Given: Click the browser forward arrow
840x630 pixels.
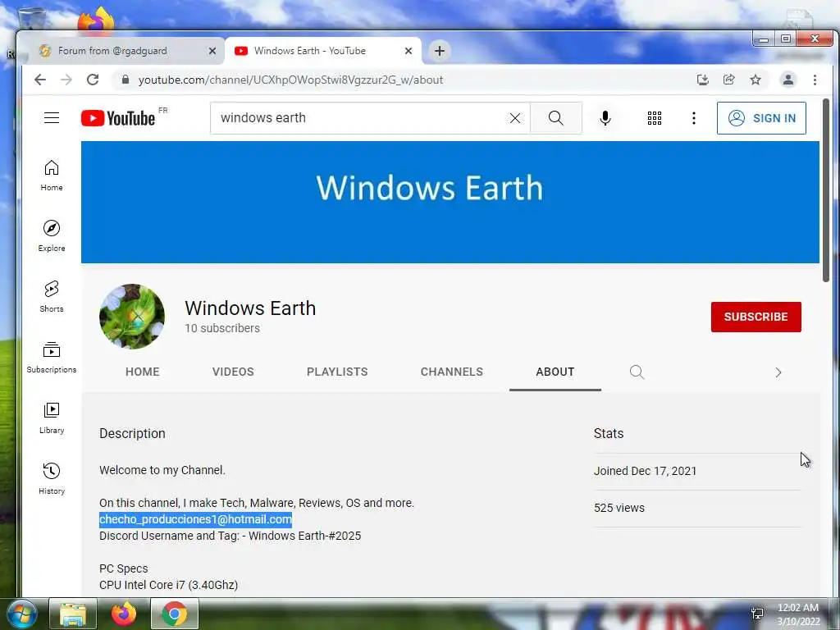Looking at the screenshot, I should 66,80.
